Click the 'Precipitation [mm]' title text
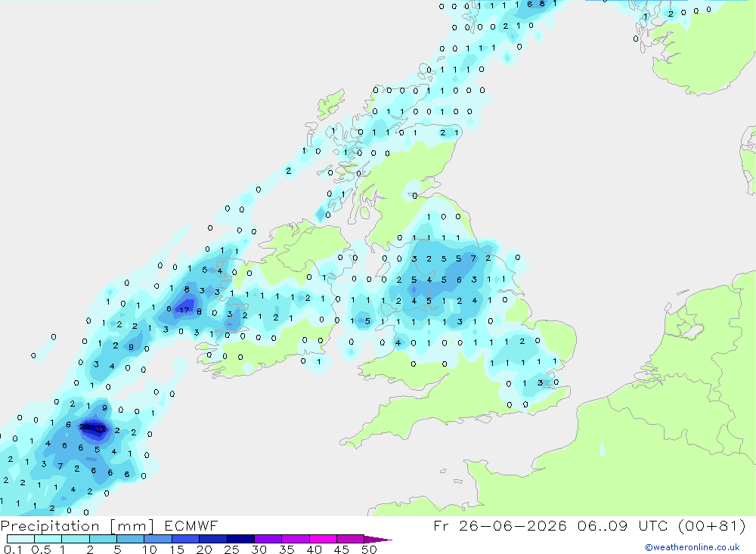 tap(77, 526)
